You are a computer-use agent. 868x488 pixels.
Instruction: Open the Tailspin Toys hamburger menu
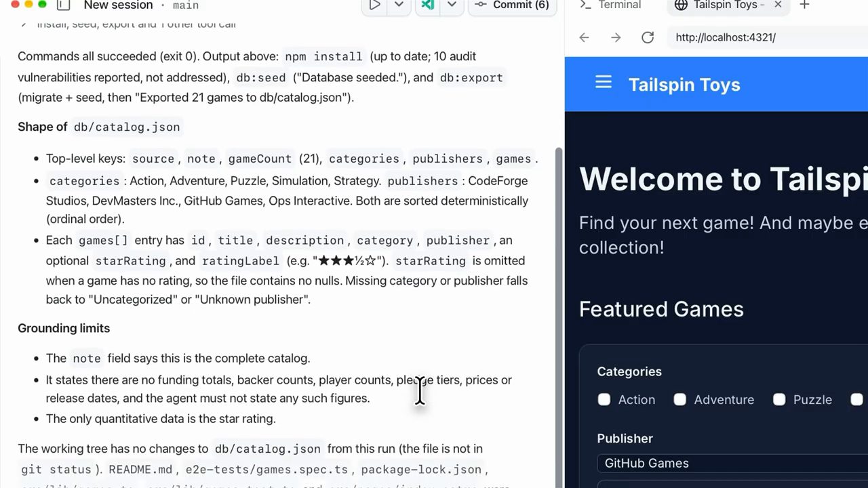604,83
